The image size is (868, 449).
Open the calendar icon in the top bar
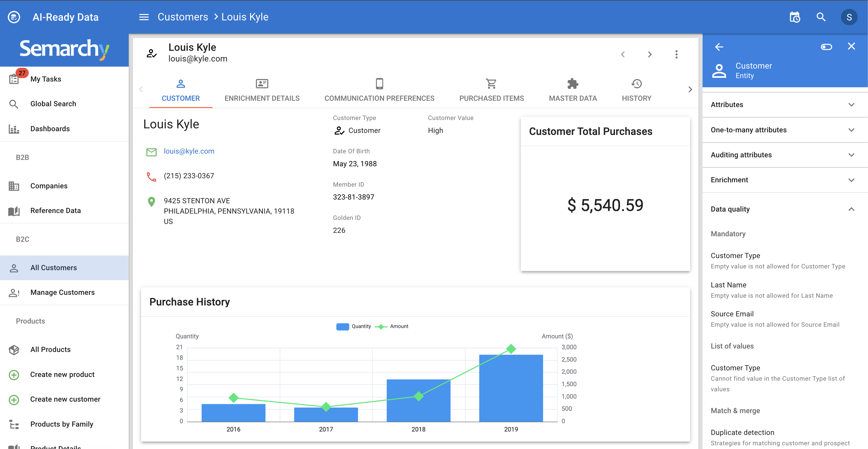coord(794,17)
